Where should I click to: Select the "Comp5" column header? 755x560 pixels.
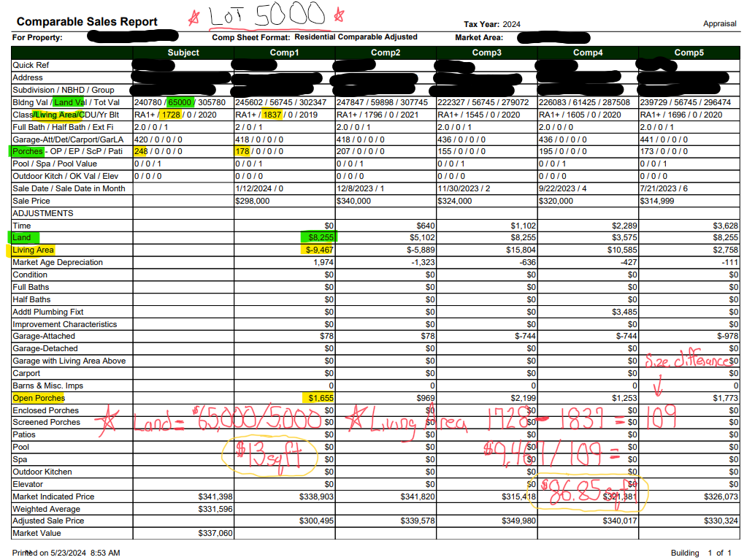pos(689,53)
